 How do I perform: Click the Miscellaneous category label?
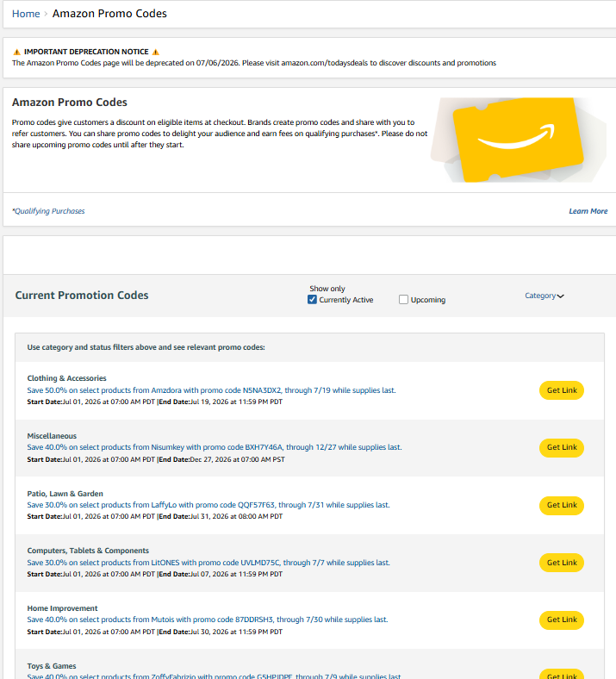(52, 436)
